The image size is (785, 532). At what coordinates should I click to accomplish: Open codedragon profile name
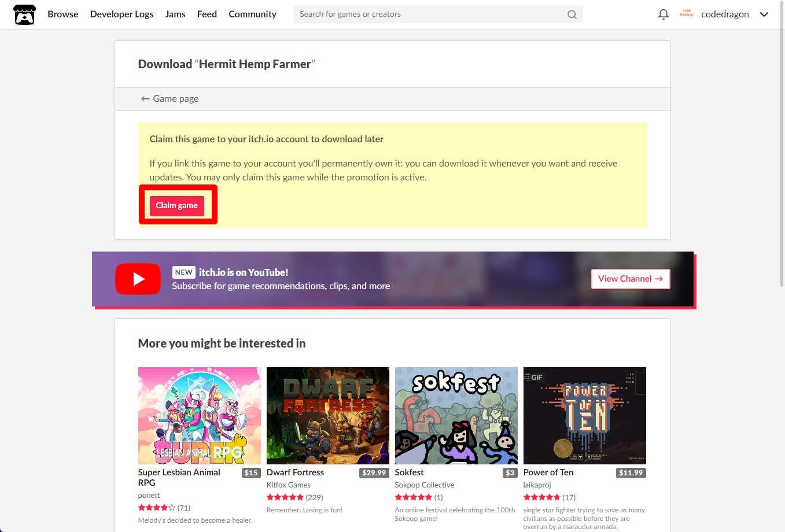725,14
